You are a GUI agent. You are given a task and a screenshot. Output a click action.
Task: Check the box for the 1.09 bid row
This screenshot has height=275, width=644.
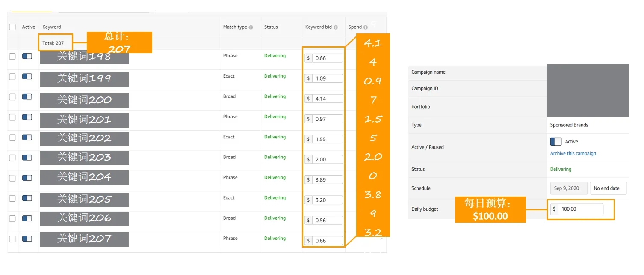click(x=12, y=77)
